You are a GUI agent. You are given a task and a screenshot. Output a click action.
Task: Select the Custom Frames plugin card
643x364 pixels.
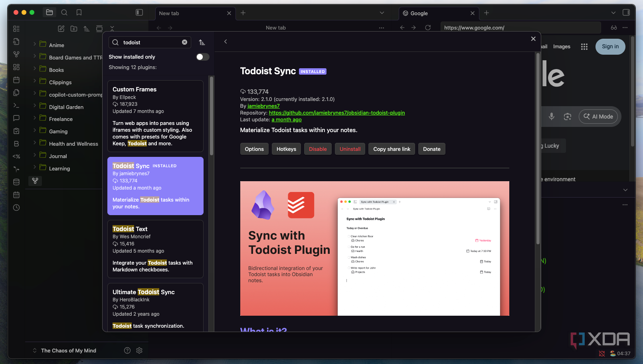point(155,116)
